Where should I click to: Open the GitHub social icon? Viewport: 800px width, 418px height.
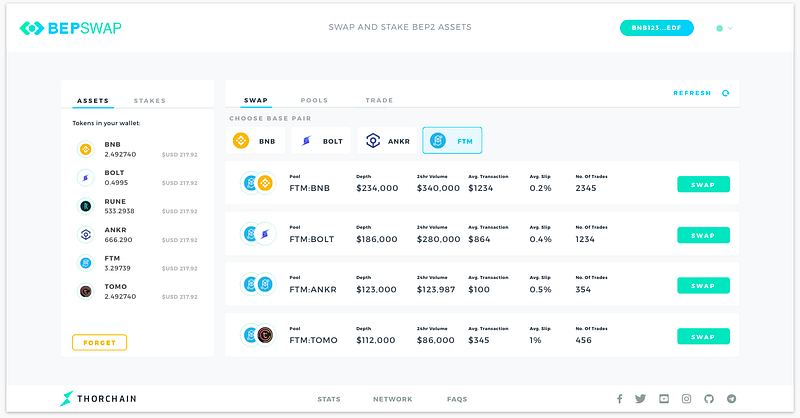[x=709, y=399]
